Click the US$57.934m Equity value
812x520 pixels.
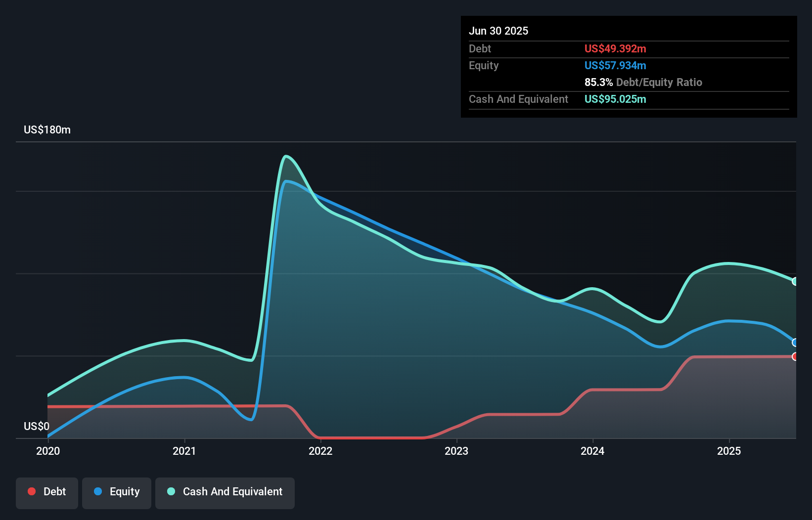[616, 65]
